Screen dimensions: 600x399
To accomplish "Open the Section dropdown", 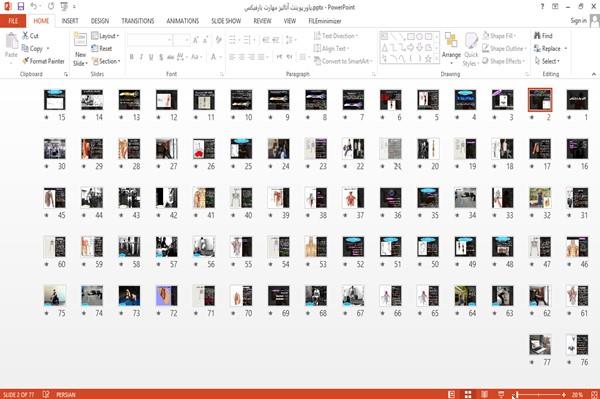I will (x=106, y=61).
